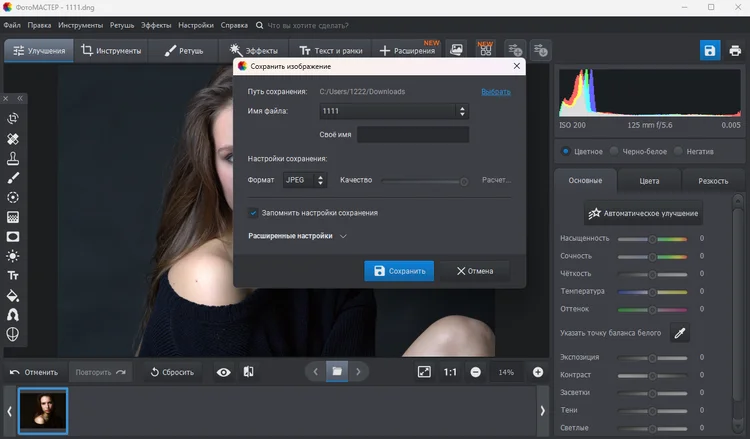Open the 'Формат' JPEG dropdown
Image resolution: width=750 pixels, height=439 pixels.
pyautogui.click(x=305, y=180)
